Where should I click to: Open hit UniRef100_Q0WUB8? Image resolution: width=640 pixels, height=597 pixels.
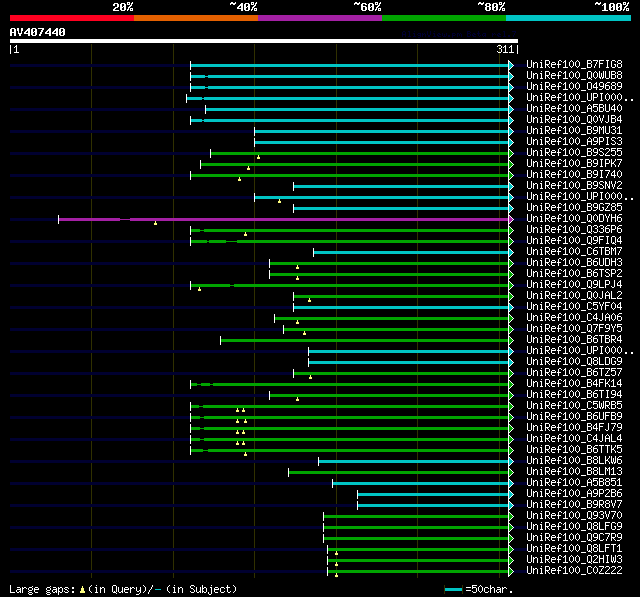point(574,75)
